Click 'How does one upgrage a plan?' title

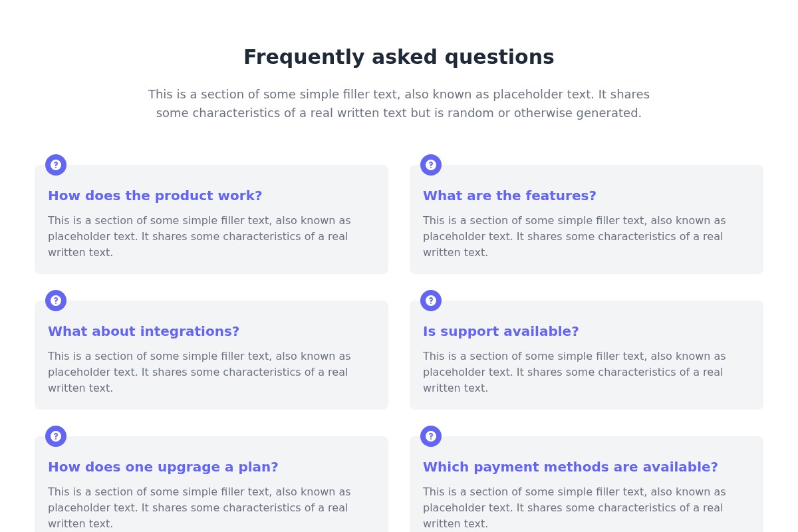click(x=163, y=467)
